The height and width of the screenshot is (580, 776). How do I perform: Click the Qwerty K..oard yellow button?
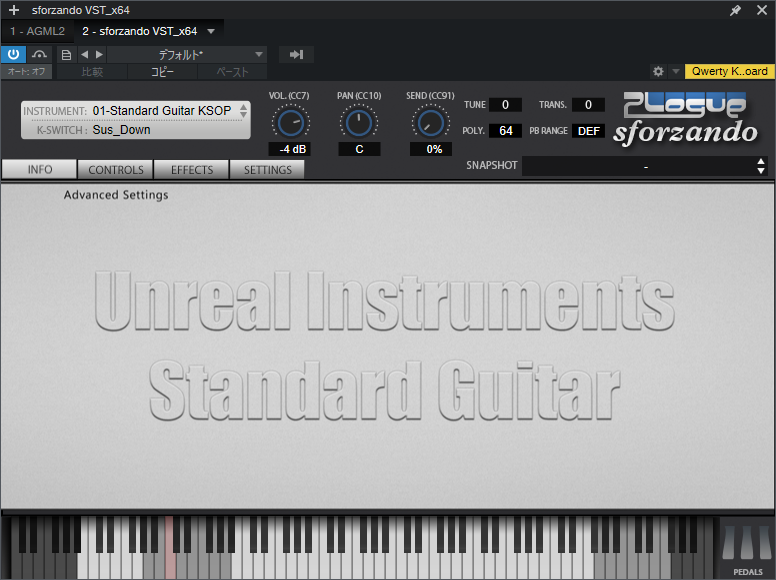pyautogui.click(x=729, y=71)
